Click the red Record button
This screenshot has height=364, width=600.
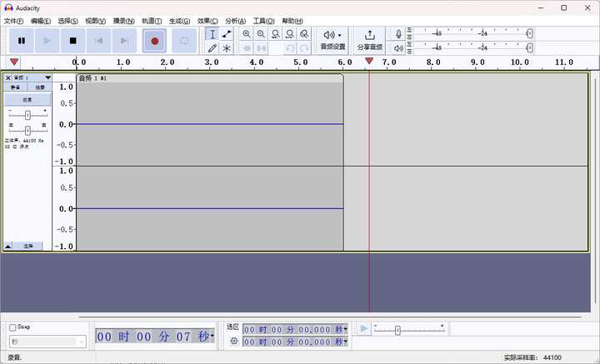tap(155, 41)
